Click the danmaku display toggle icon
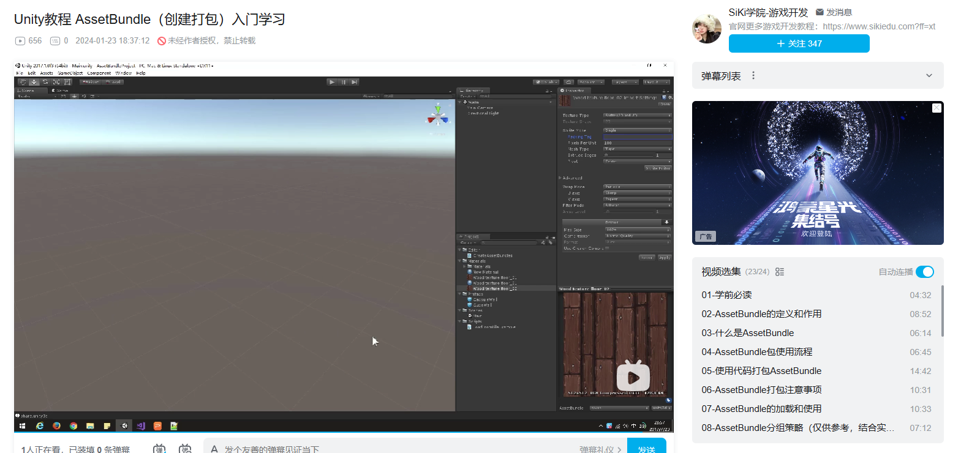The height and width of the screenshot is (453, 980). point(159,449)
